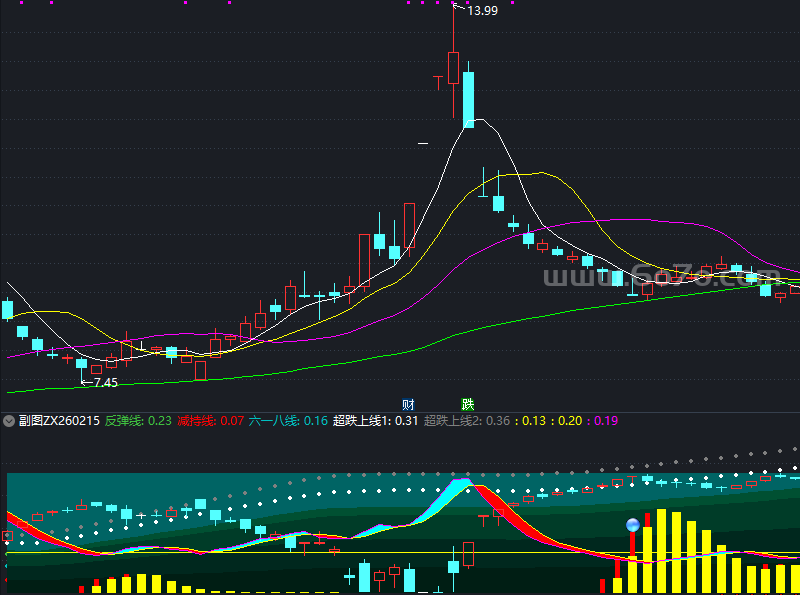Click the 7.45 low price arrow label
Image resolution: width=800 pixels, height=595 pixels.
pos(100,382)
